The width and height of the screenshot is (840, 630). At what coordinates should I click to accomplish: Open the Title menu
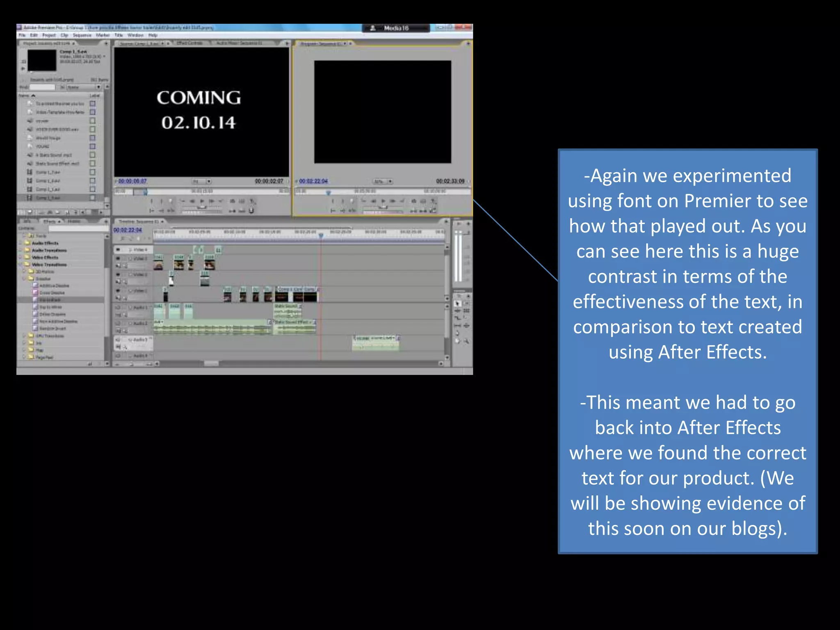pyautogui.click(x=119, y=35)
